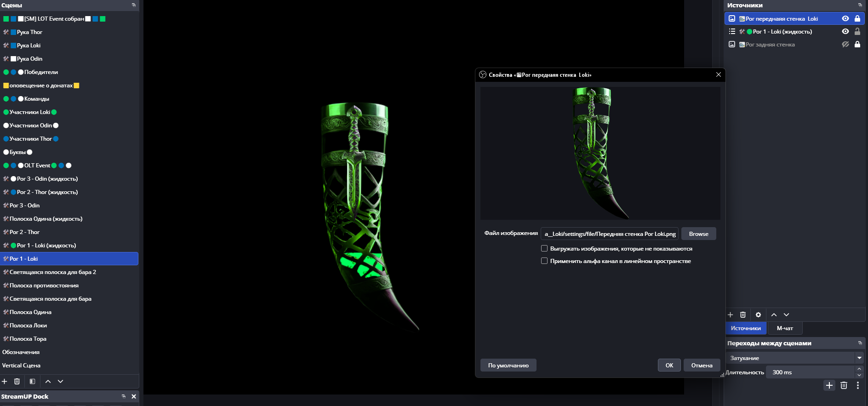Open three-dot transition options menu
This screenshot has width=868, height=406.
click(858, 385)
